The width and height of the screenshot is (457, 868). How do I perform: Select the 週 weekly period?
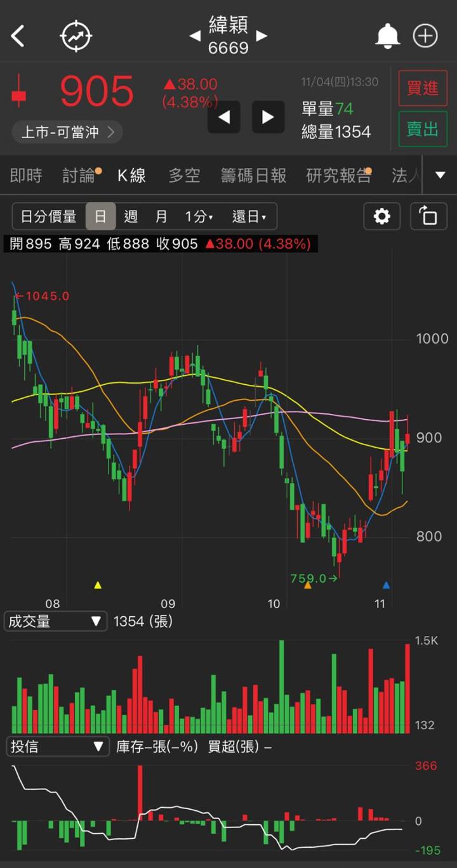131,216
